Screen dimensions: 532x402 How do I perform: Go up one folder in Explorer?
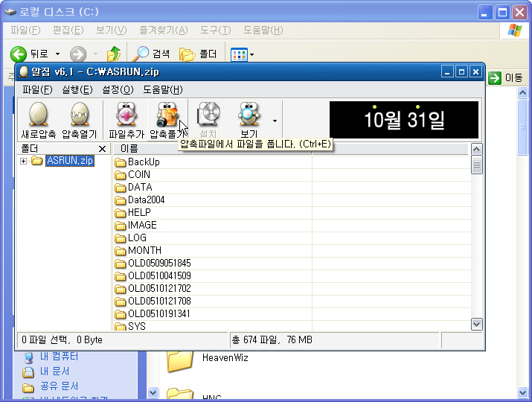pos(114,54)
